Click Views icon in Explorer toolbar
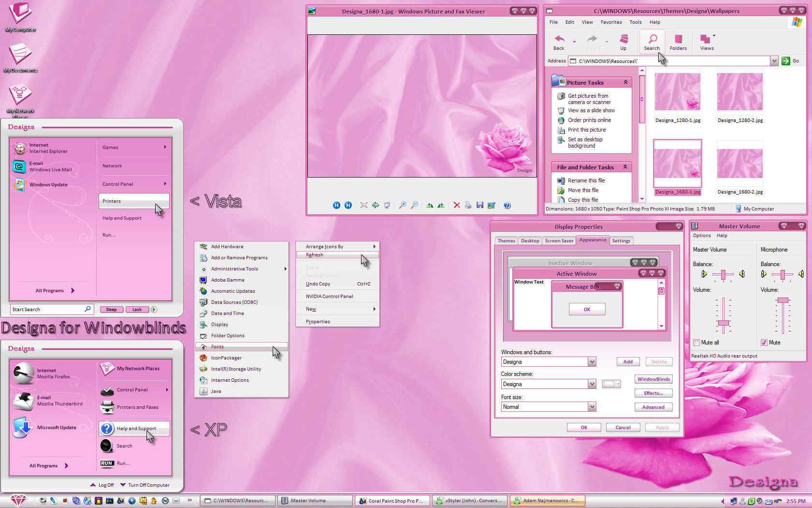 [x=707, y=42]
